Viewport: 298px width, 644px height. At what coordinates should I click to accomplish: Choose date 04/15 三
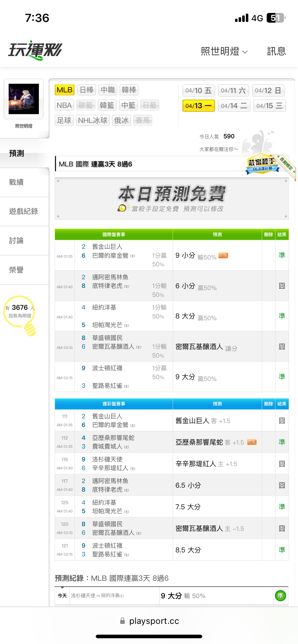click(x=270, y=106)
